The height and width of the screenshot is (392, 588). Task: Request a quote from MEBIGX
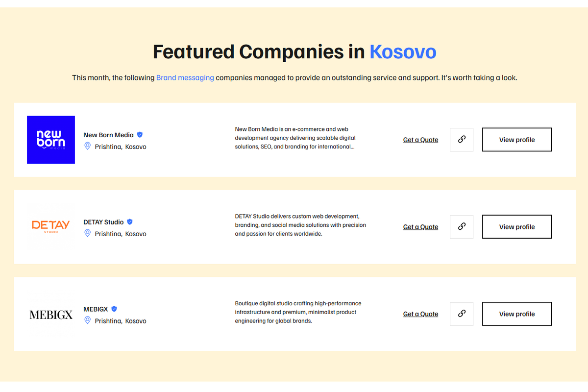click(420, 314)
